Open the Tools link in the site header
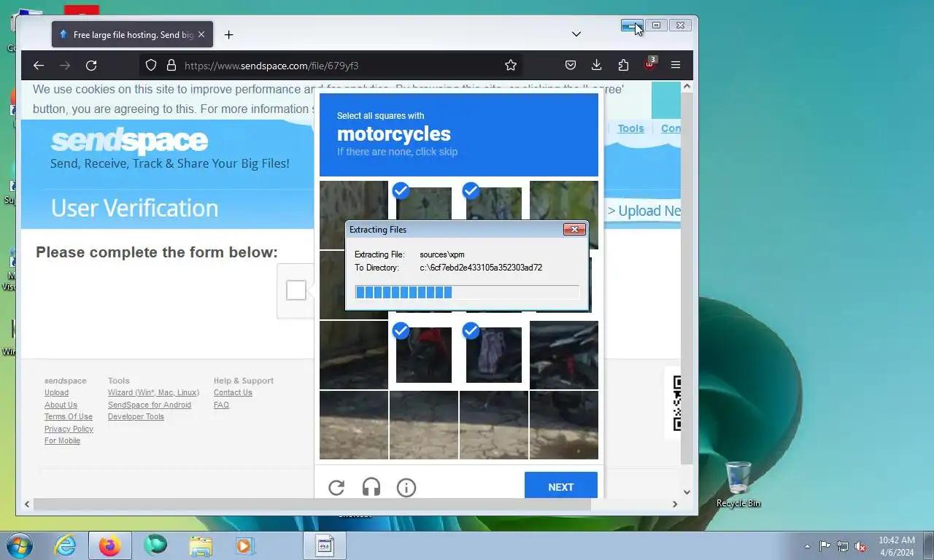Viewport: 934px width, 560px height. pyautogui.click(x=630, y=128)
